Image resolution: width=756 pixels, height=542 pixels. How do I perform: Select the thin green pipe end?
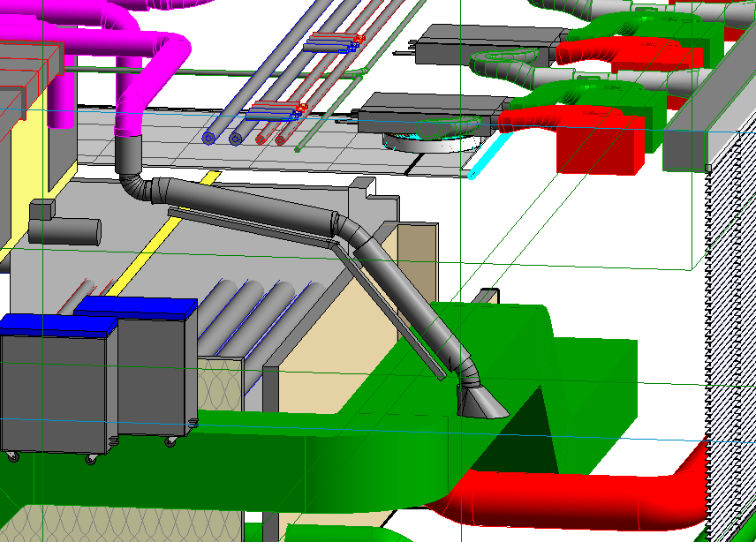298,150
